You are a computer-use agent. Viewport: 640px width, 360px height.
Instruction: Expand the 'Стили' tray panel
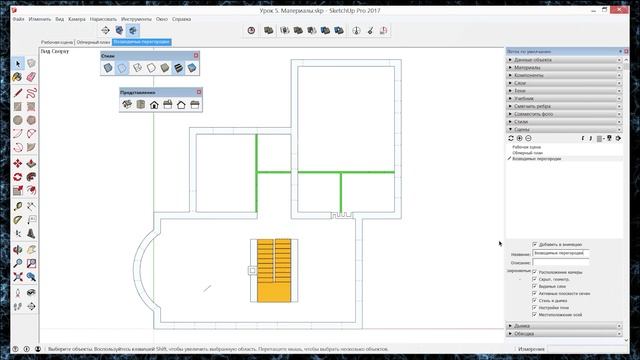tap(564, 122)
